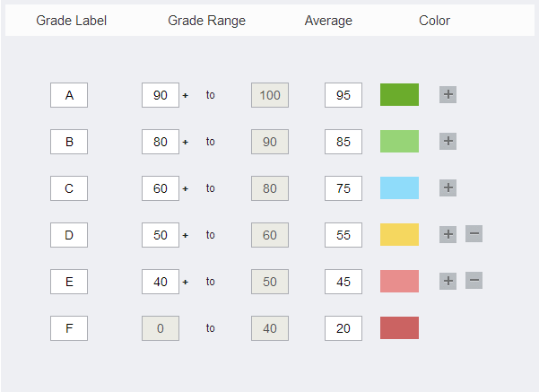Click the Grade Range column header
The height and width of the screenshot is (392, 539).
206,21
